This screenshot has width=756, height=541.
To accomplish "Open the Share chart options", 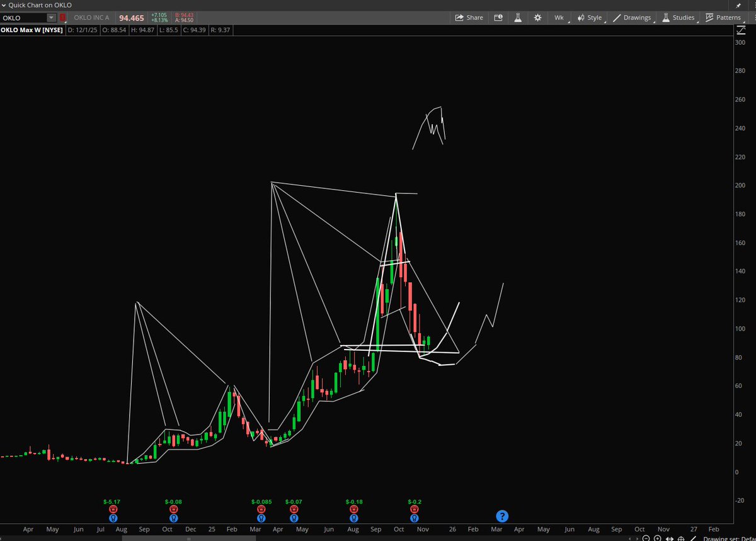I will click(469, 17).
